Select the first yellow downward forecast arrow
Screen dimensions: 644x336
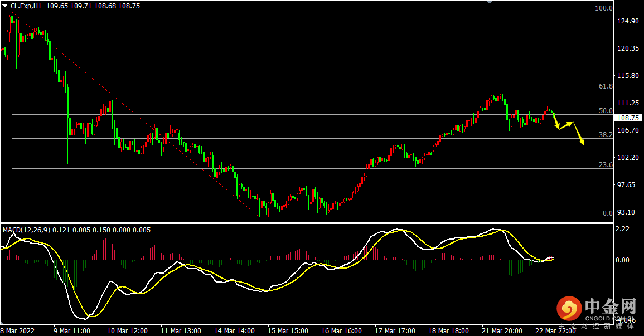556,121
